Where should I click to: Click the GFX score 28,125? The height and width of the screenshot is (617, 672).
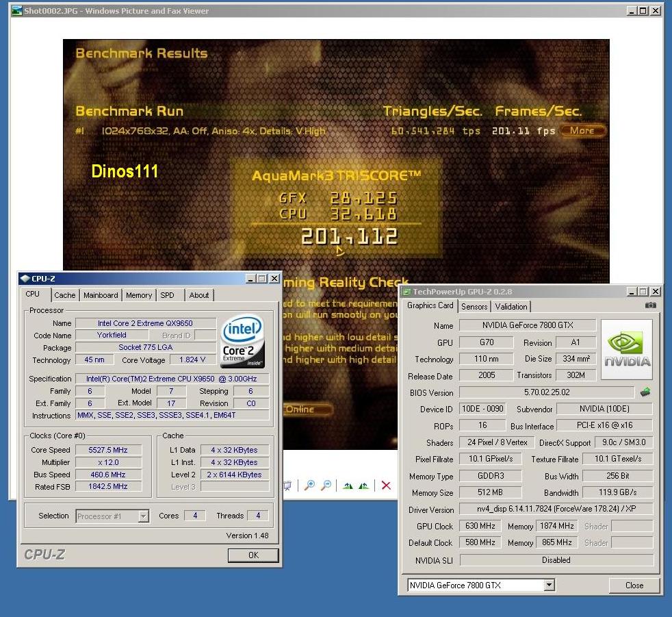(x=363, y=198)
